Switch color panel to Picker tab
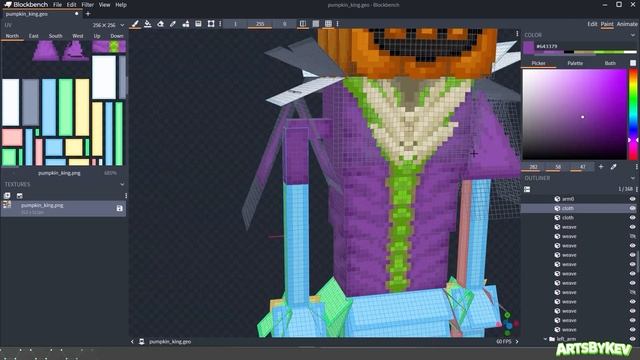The height and width of the screenshot is (360, 640). tap(539, 63)
